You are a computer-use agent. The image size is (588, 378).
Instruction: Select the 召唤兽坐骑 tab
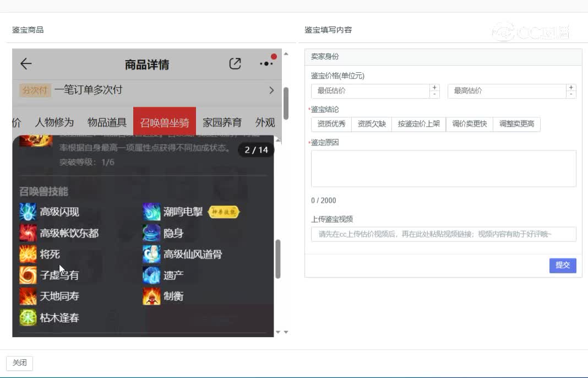pos(165,121)
